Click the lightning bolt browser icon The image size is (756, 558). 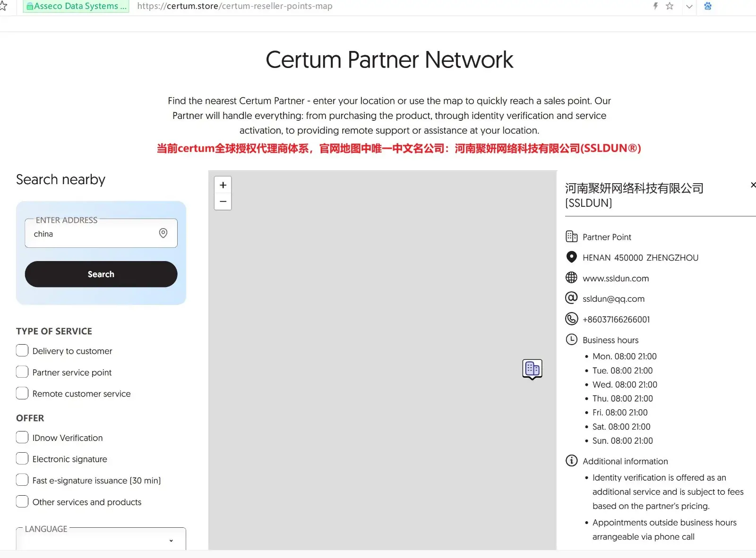[x=655, y=6]
